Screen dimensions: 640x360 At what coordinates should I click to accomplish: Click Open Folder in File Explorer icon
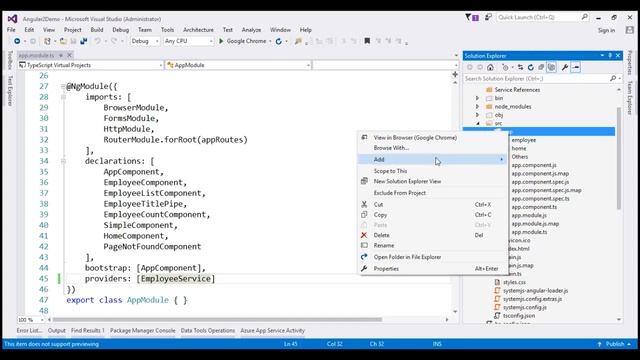click(x=364, y=257)
